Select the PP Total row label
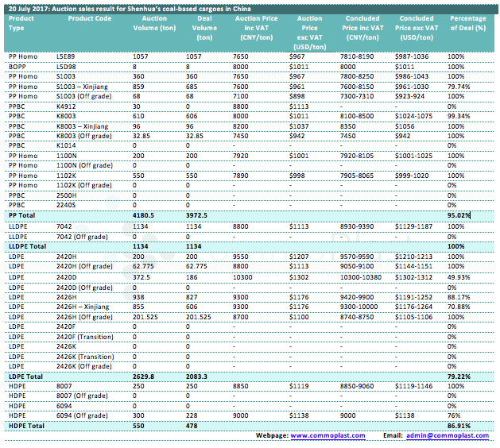The image size is (500, 448). tap(21, 214)
